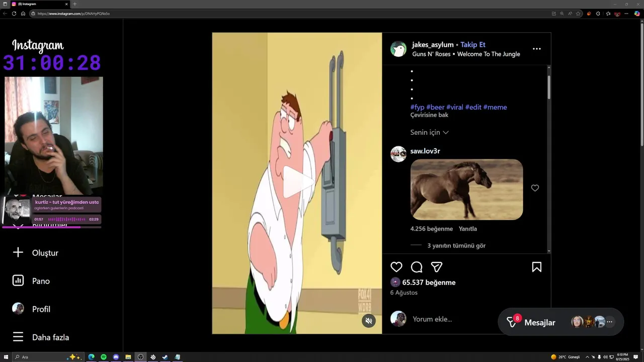Viewport: 644px width, 362px height.
Task: View the 65.537 beğenme likes list
Action: tap(429, 283)
